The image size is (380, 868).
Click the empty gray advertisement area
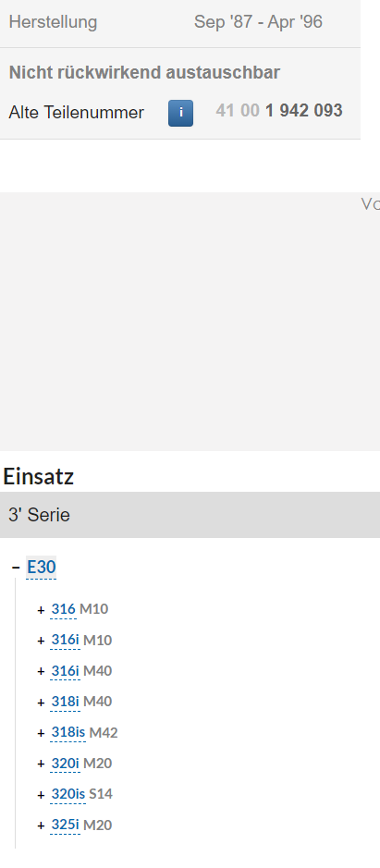pos(190,322)
